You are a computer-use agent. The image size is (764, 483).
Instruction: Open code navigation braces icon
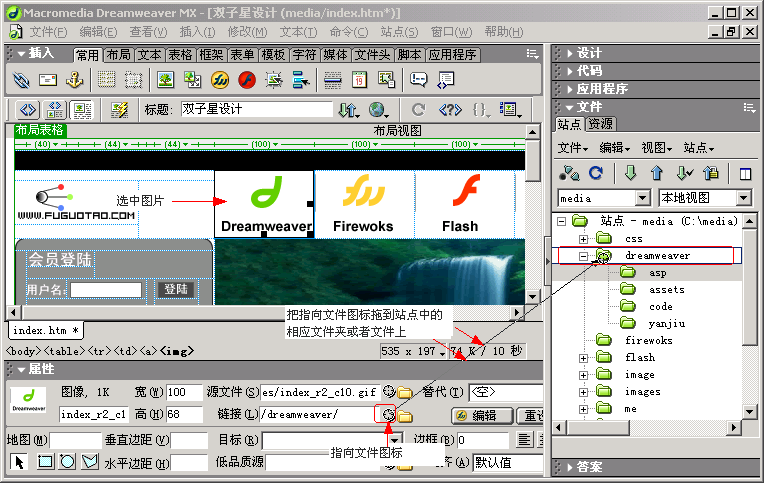click(x=480, y=110)
